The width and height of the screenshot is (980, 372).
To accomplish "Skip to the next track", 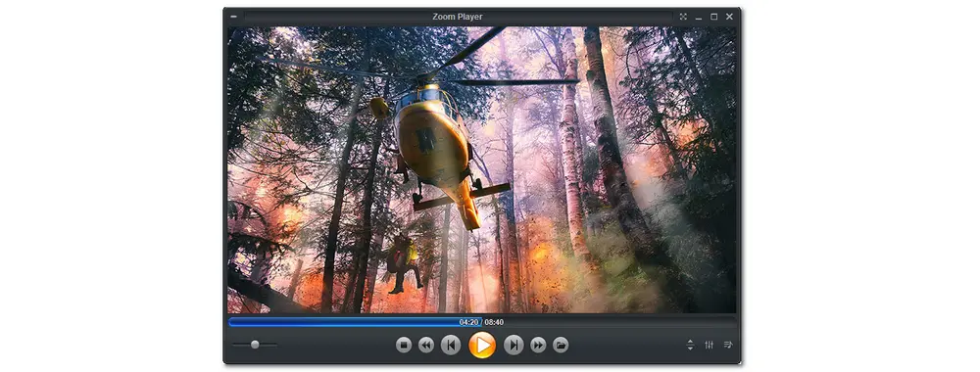I will pos(514,345).
